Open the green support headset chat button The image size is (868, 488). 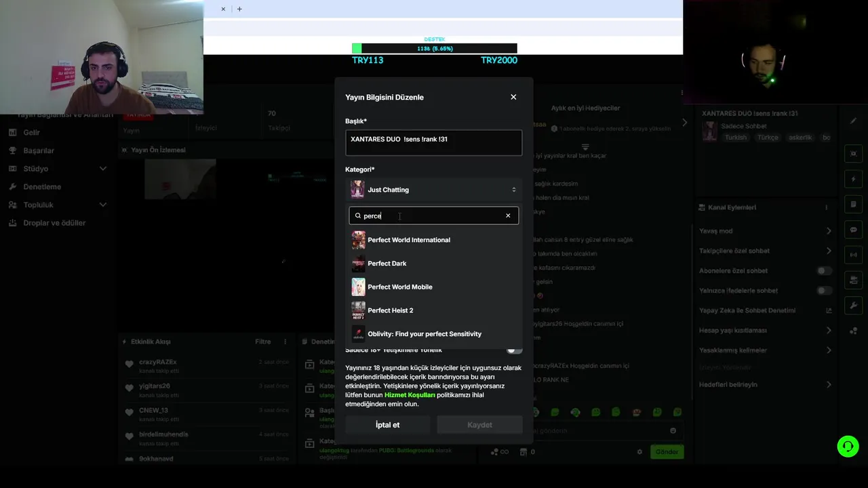[x=848, y=446]
